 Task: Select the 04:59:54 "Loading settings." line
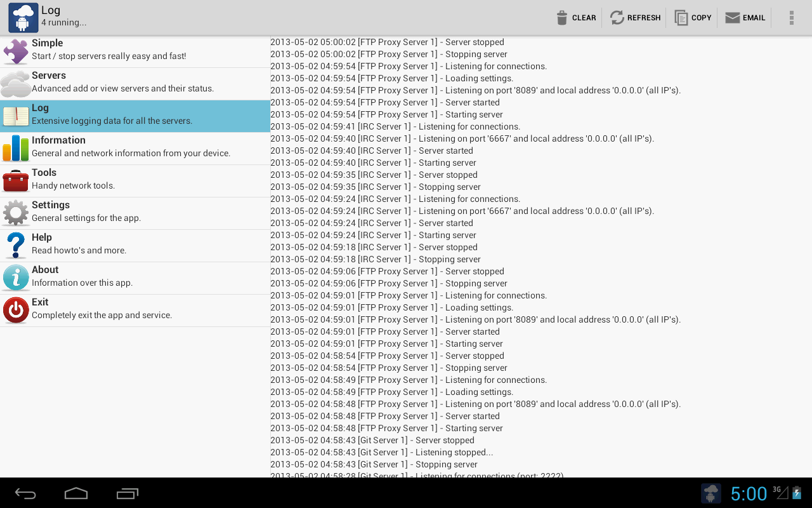[x=392, y=78]
